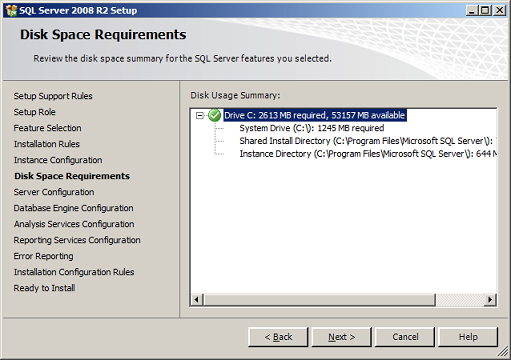Viewport: 511px width, 360px height.
Task: Click the Back button
Action: click(x=278, y=337)
